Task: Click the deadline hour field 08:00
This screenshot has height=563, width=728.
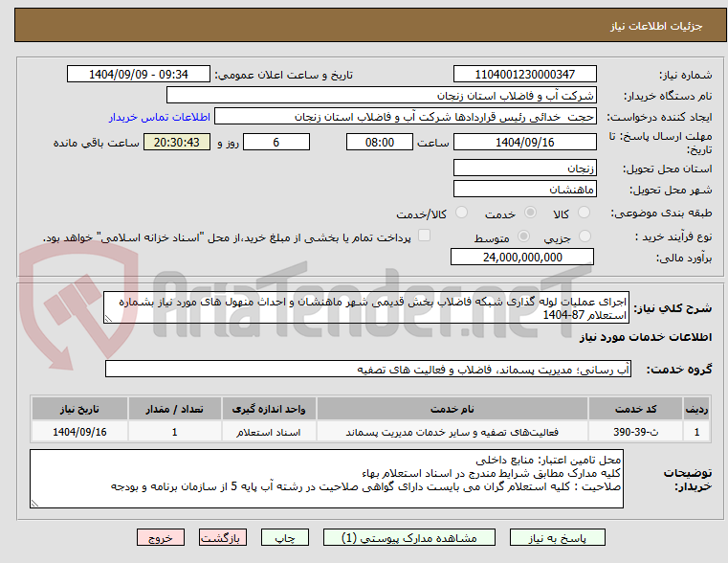Action: click(380, 142)
